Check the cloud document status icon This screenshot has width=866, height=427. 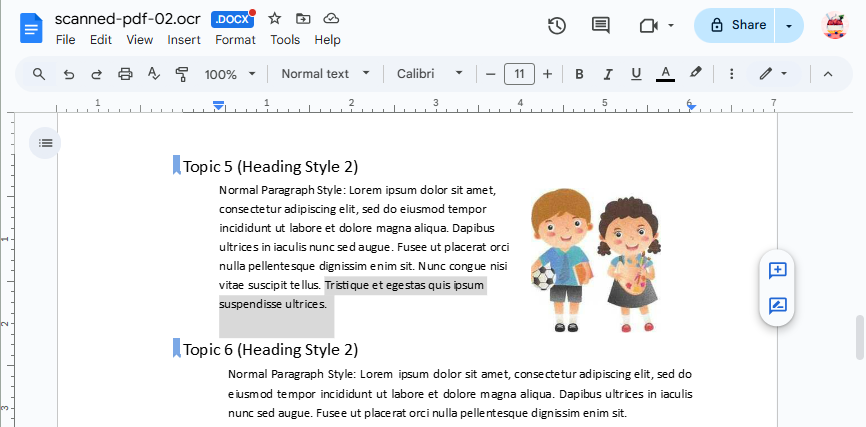(x=331, y=19)
